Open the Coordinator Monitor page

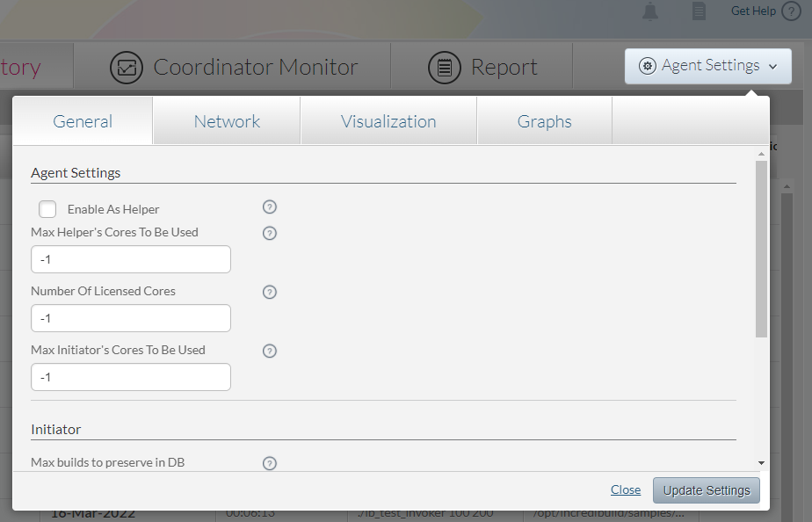coord(234,67)
